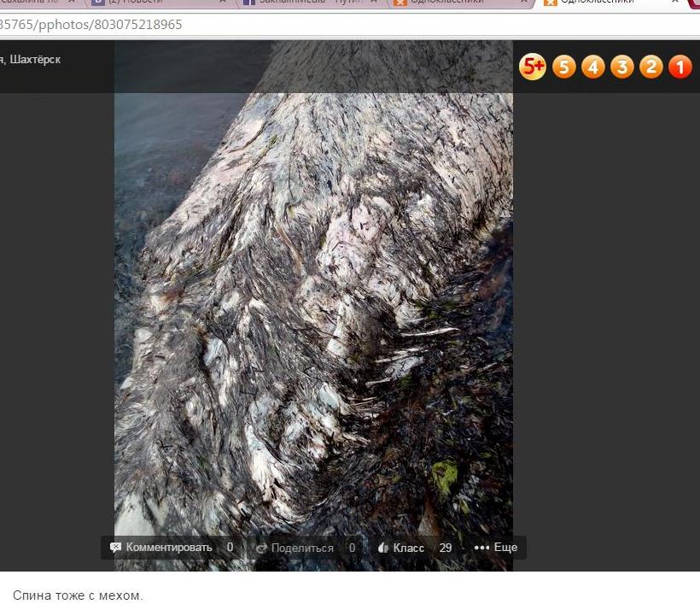Click the speech bubble comment icon
Screen dimensions: 700x610
point(116,548)
